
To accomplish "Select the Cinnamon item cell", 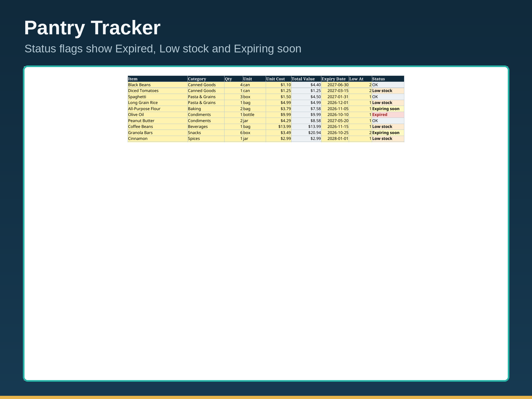I will [x=158, y=139].
